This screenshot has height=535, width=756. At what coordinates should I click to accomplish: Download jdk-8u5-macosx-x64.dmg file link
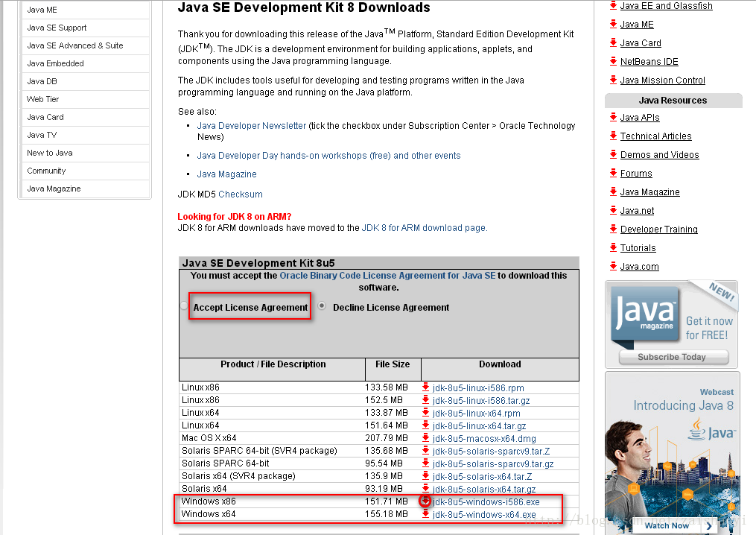click(x=484, y=439)
